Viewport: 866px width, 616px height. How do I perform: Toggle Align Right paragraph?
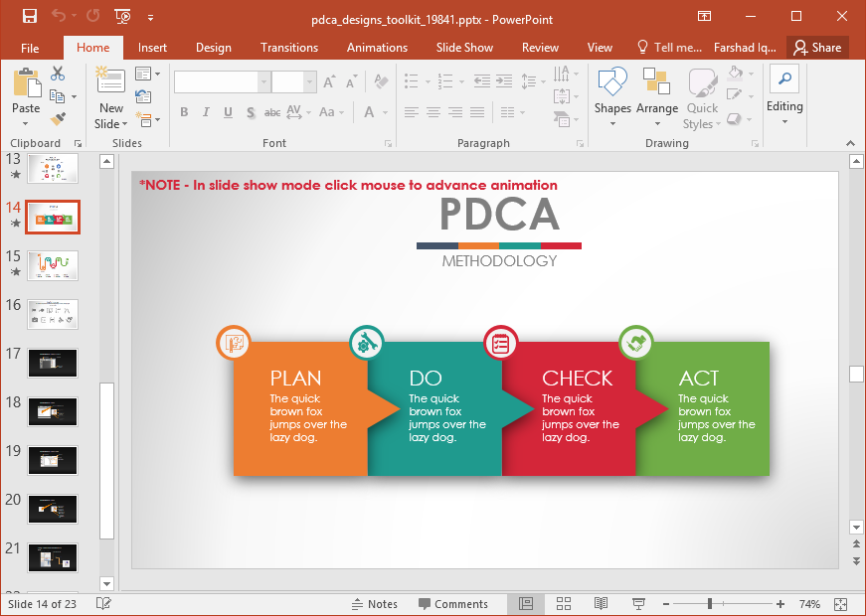coord(455,112)
